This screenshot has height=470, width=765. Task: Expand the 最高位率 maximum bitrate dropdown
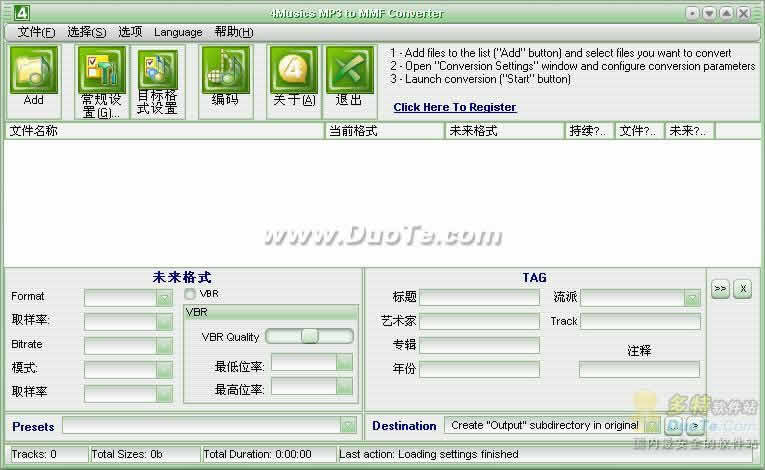344,386
